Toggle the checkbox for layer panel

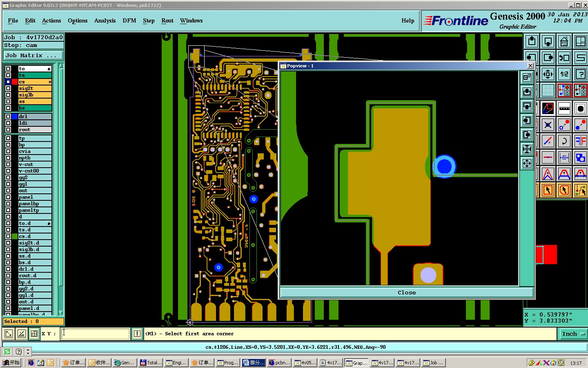[8, 197]
